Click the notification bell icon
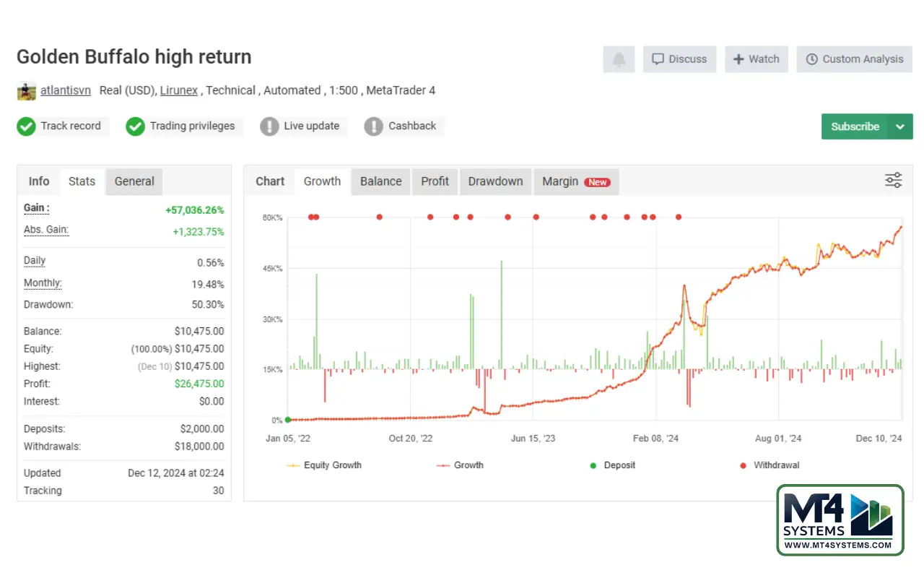 pyautogui.click(x=619, y=59)
